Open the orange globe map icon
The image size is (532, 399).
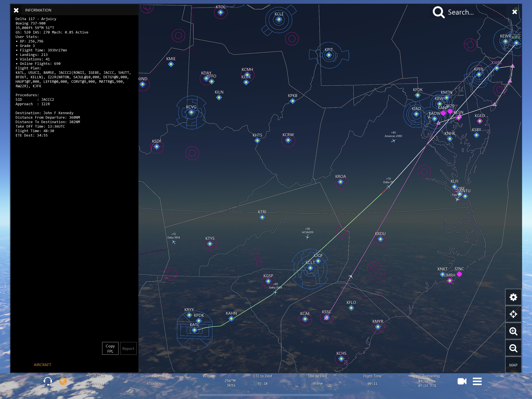[63, 381]
